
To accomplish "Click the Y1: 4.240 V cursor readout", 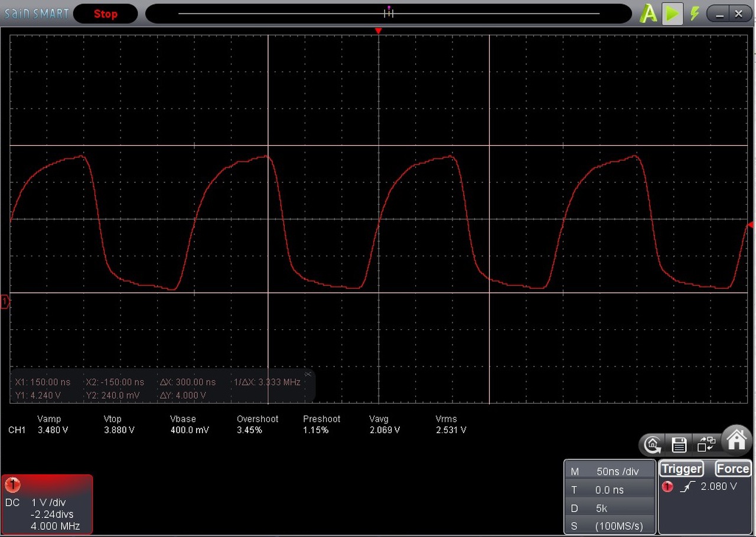I will (x=38, y=395).
